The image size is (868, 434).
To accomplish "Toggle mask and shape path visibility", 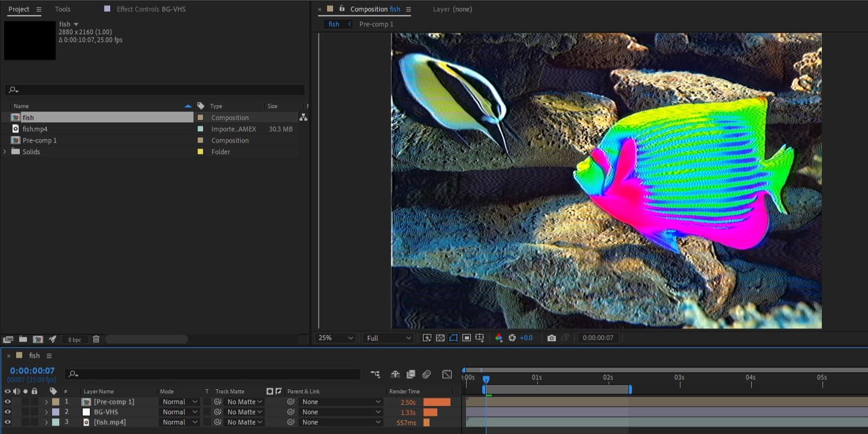I will pyautogui.click(x=453, y=338).
